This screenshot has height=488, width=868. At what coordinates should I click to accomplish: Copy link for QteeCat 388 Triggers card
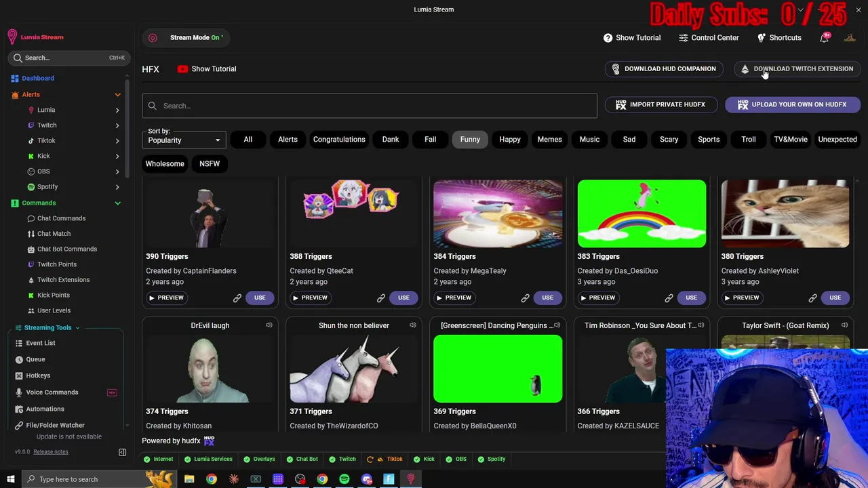381,298
